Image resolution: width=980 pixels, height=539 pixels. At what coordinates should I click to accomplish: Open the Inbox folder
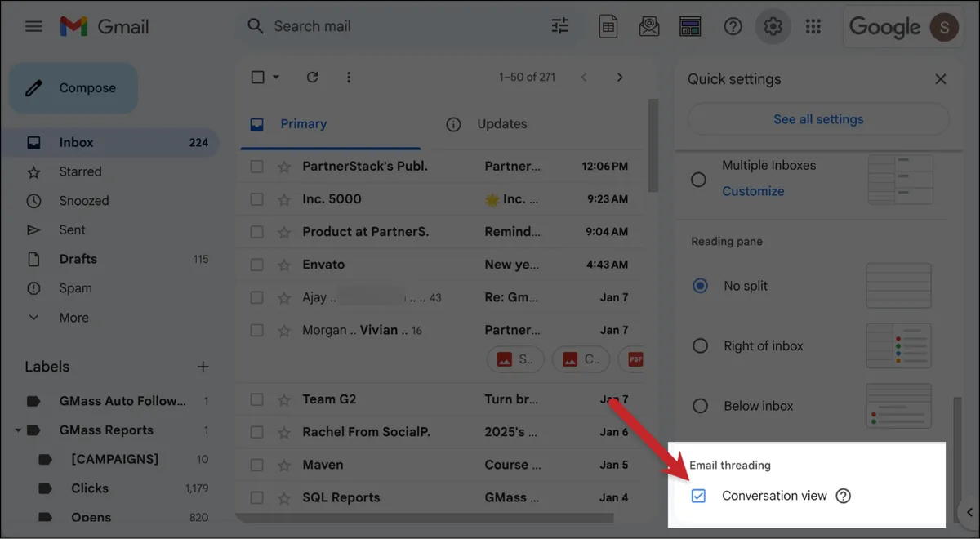(110, 142)
